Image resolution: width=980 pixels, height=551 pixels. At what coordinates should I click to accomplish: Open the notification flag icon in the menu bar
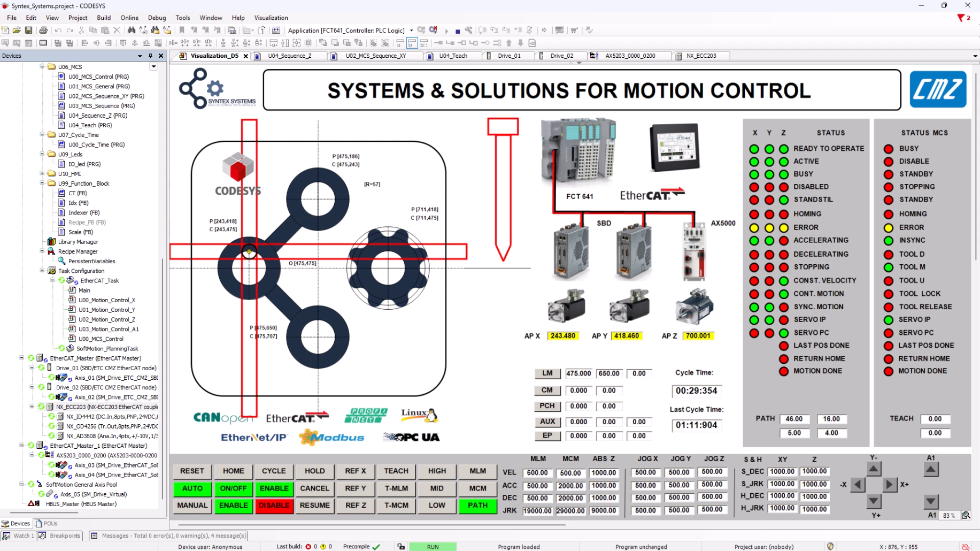pyautogui.click(x=961, y=18)
